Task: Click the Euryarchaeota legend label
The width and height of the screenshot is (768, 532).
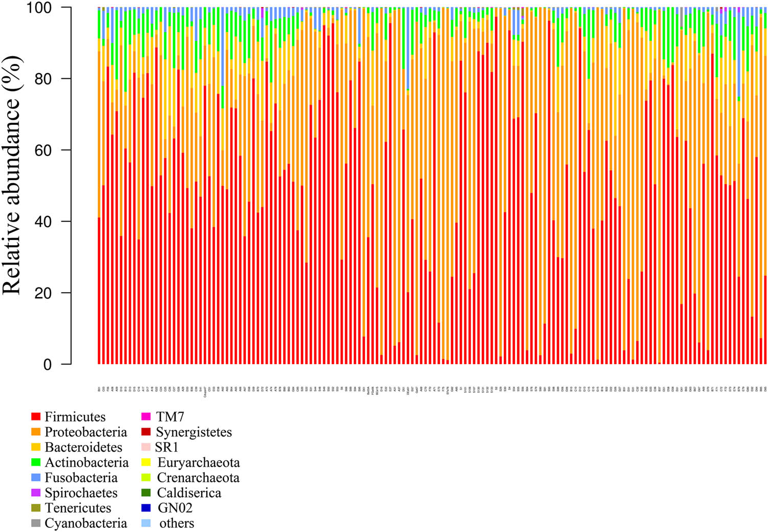Action: pyautogui.click(x=199, y=463)
